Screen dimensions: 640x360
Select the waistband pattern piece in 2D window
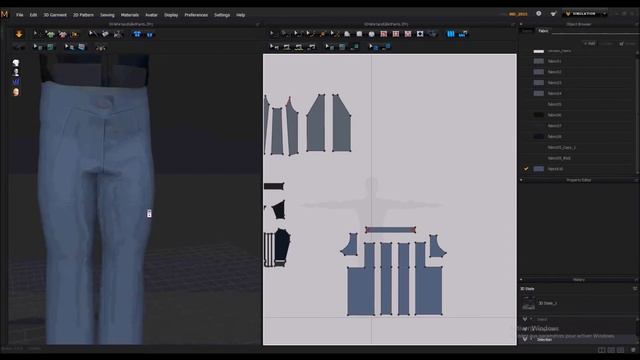[390, 230]
